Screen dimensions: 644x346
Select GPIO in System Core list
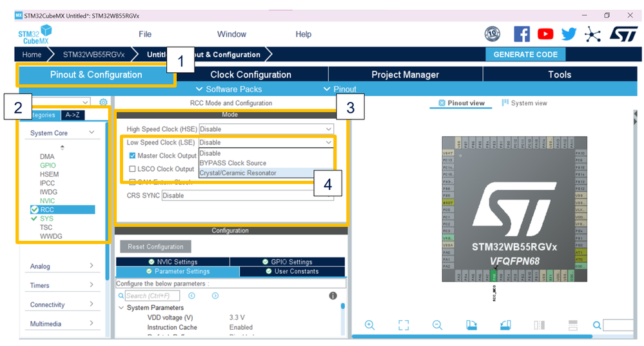(x=48, y=165)
